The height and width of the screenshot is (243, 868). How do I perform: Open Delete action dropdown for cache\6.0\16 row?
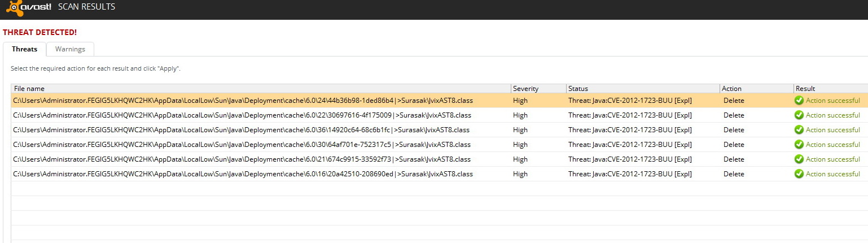tap(734, 174)
